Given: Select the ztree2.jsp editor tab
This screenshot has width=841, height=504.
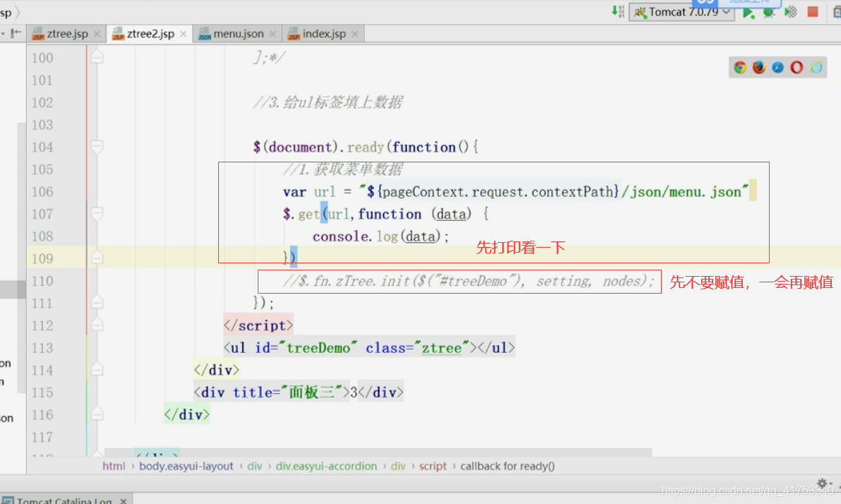Looking at the screenshot, I should coord(150,34).
